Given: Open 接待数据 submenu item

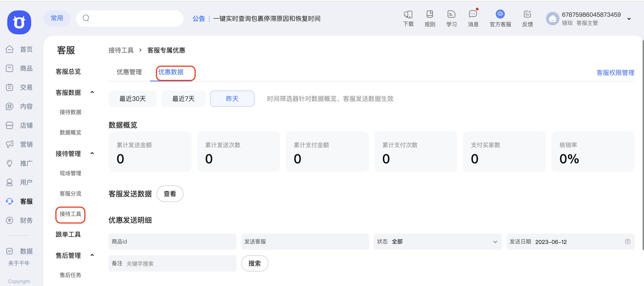Looking at the screenshot, I should coord(70,112).
